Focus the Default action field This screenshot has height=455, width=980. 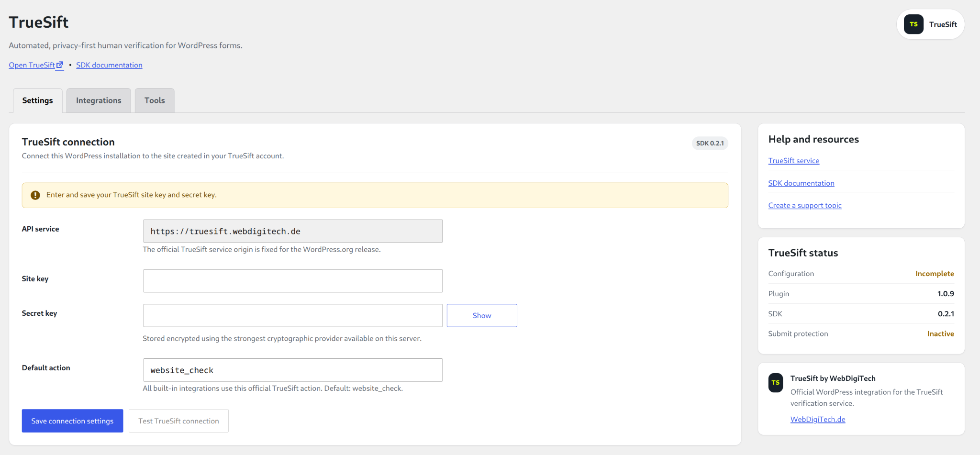[x=293, y=370]
